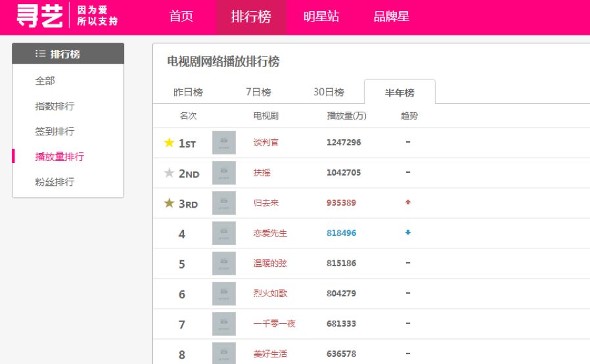This screenshot has width=590, height=364.
Task: Open the 扶摇 drama link
Action: tap(262, 172)
